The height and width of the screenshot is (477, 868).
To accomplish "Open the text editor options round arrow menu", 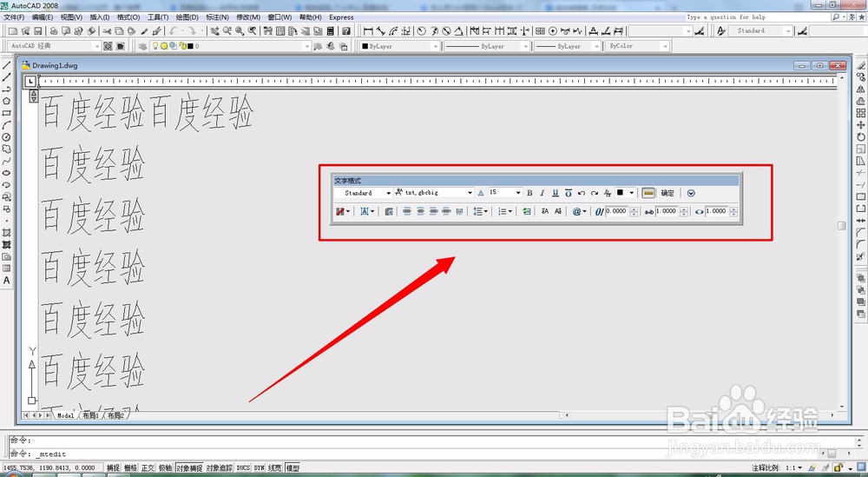I will pos(691,194).
